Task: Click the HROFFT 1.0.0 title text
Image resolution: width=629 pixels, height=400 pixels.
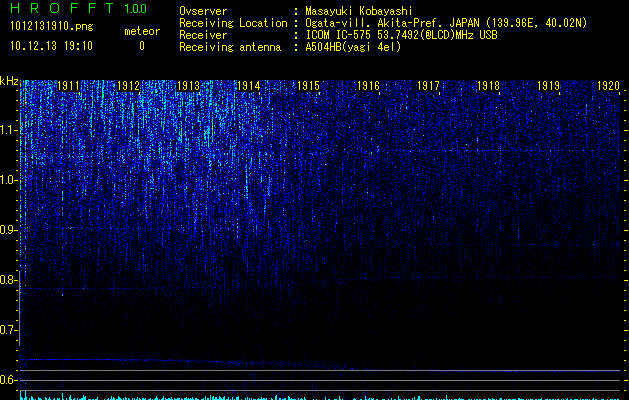Action: point(78,8)
